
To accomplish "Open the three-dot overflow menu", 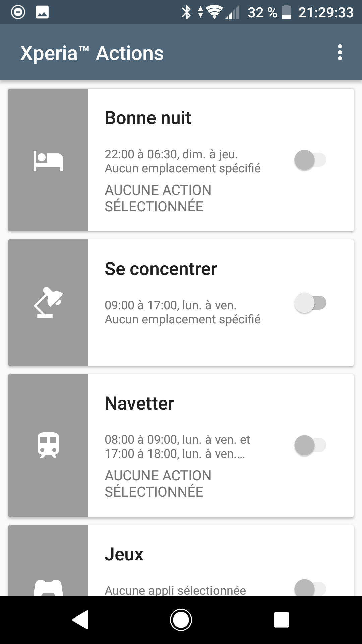I will point(340,53).
